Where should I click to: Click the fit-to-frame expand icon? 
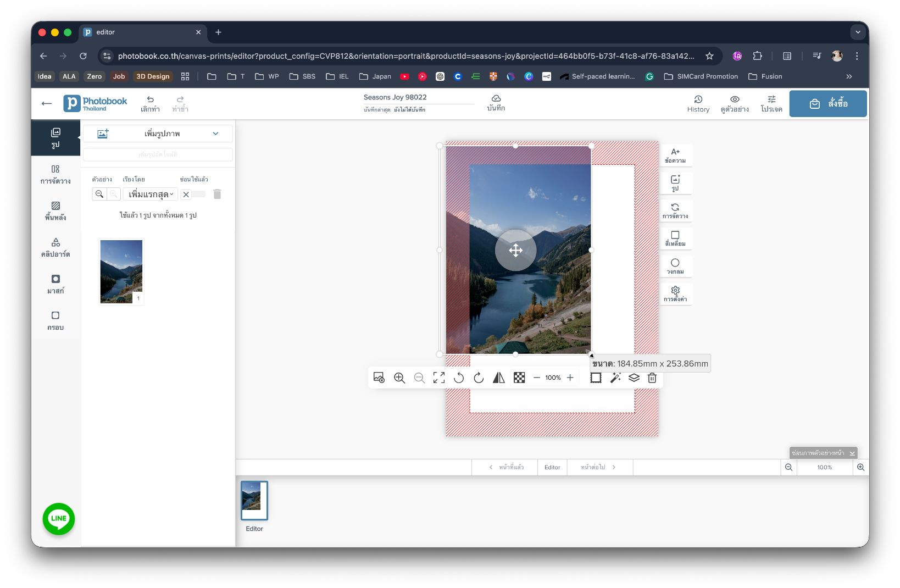(439, 378)
